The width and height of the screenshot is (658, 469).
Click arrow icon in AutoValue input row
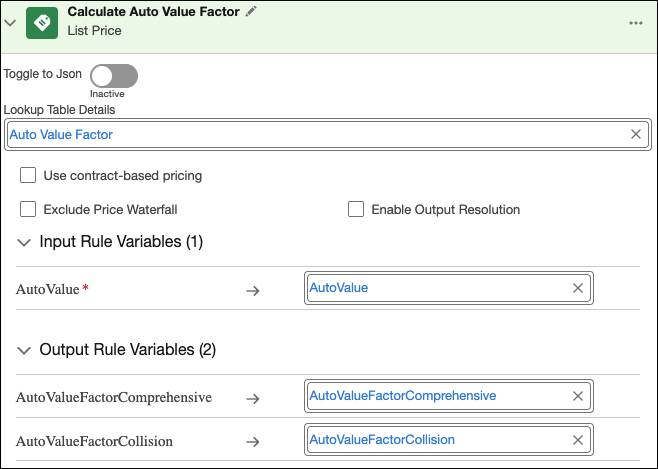click(x=253, y=290)
